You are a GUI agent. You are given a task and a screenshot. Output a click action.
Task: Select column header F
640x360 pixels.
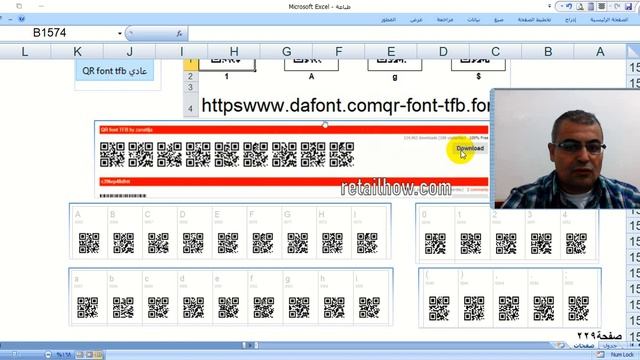pos(339,51)
